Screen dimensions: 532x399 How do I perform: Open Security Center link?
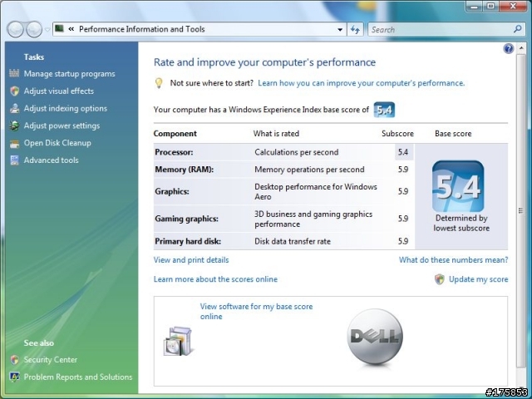pyautogui.click(x=51, y=360)
